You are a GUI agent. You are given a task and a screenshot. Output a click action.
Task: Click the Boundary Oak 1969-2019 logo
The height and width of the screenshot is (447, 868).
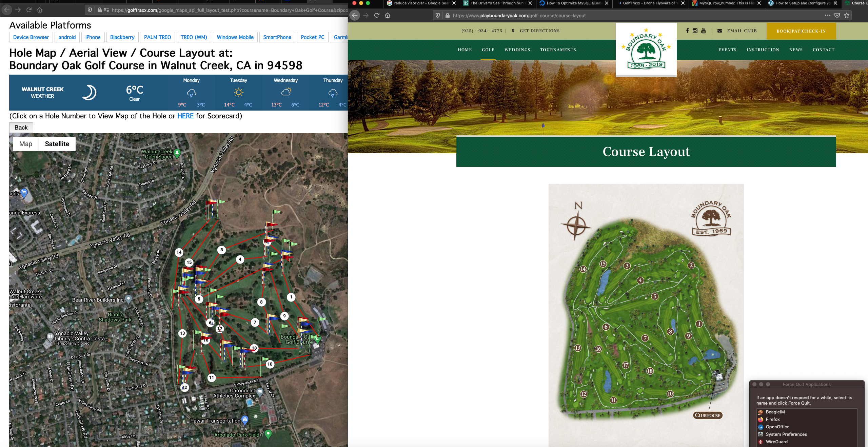click(646, 50)
